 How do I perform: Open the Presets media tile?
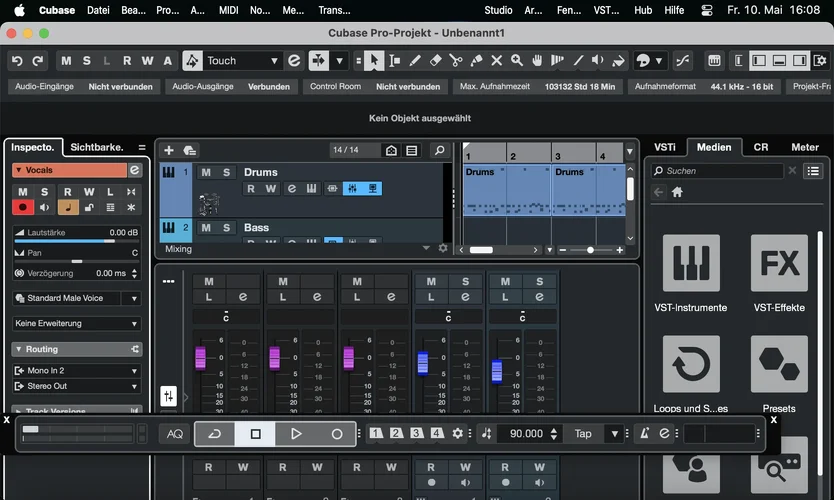pos(779,364)
